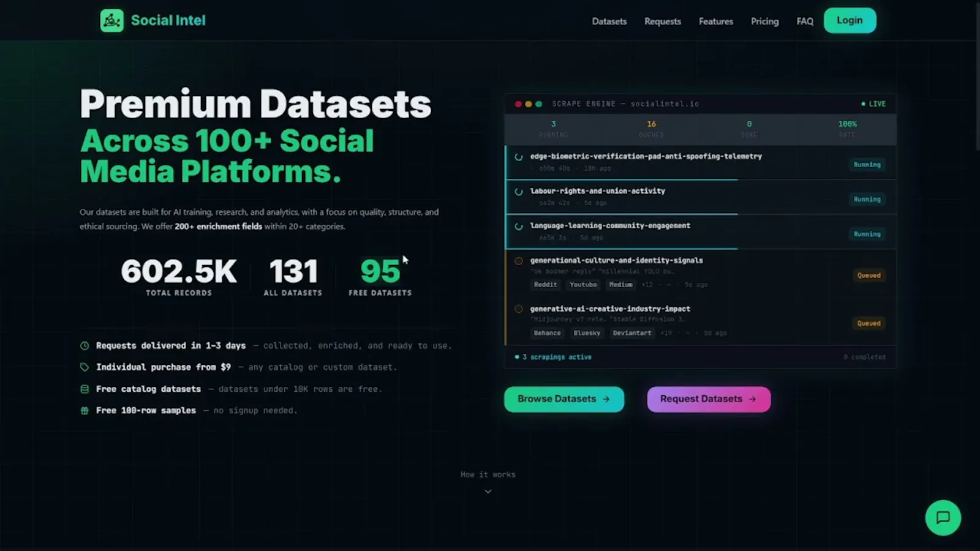Viewport: 980px width, 551px height.
Task: Click the 95 free datasets stat
Action: click(x=380, y=277)
